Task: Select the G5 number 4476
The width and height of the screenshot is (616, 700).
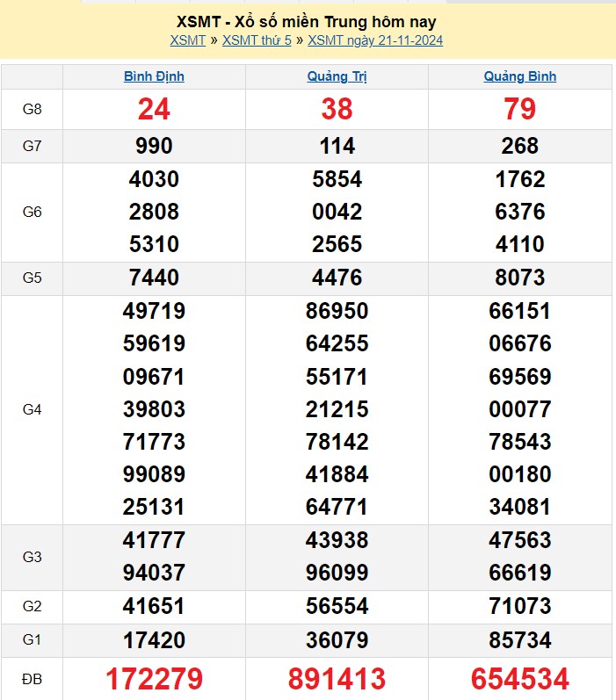Action: 337,278
